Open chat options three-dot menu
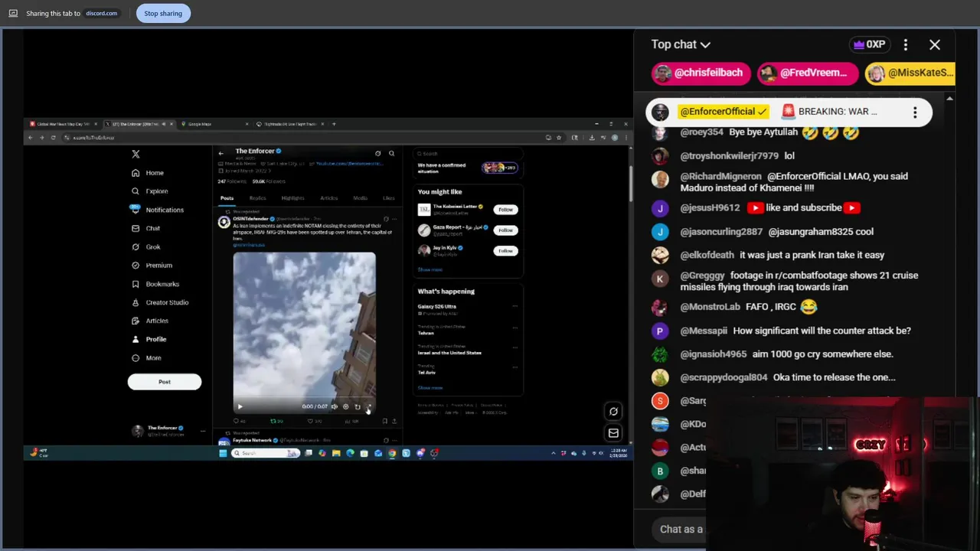Screen dimensions: 980x551 [906, 45]
